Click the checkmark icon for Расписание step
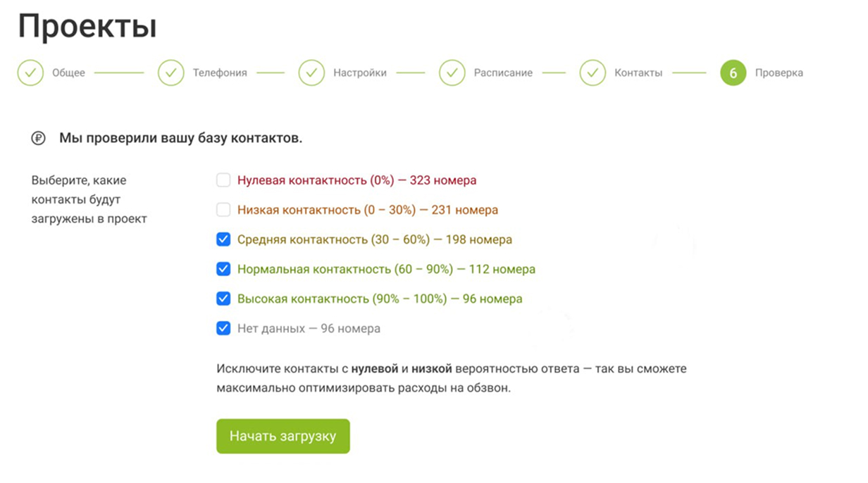This screenshot has width=868, height=483. click(x=452, y=73)
